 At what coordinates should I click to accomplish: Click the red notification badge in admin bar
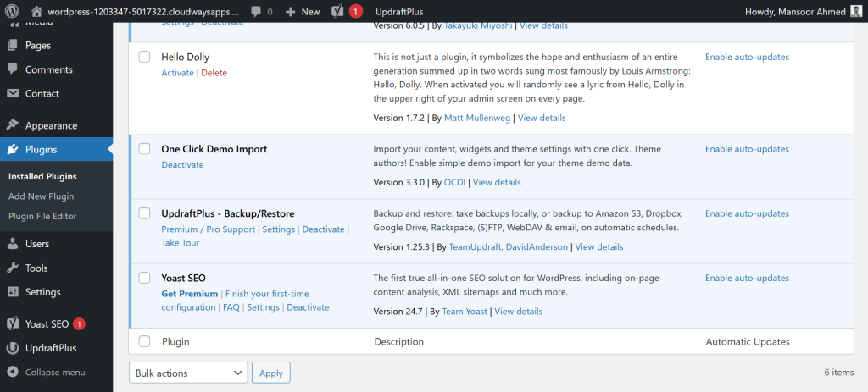pos(356,11)
